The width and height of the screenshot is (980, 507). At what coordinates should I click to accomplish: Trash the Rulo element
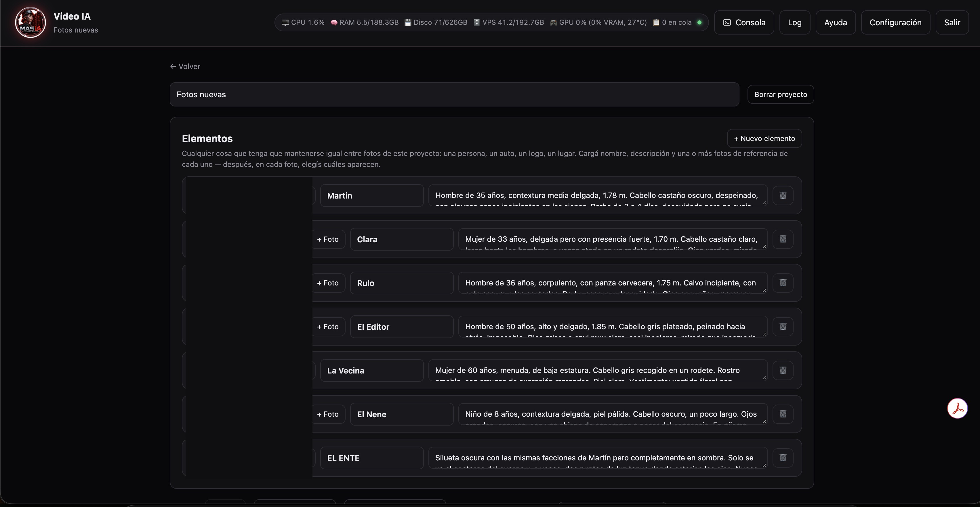point(783,283)
